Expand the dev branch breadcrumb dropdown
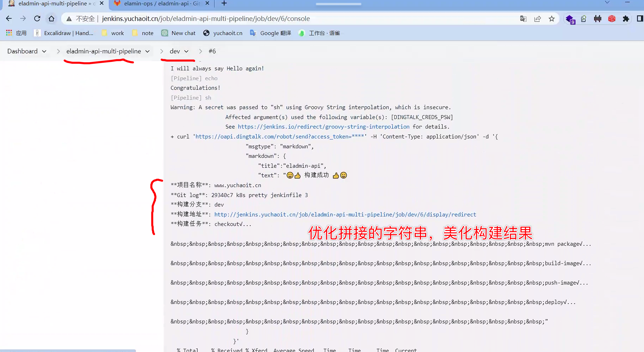The image size is (644, 352). (x=186, y=51)
